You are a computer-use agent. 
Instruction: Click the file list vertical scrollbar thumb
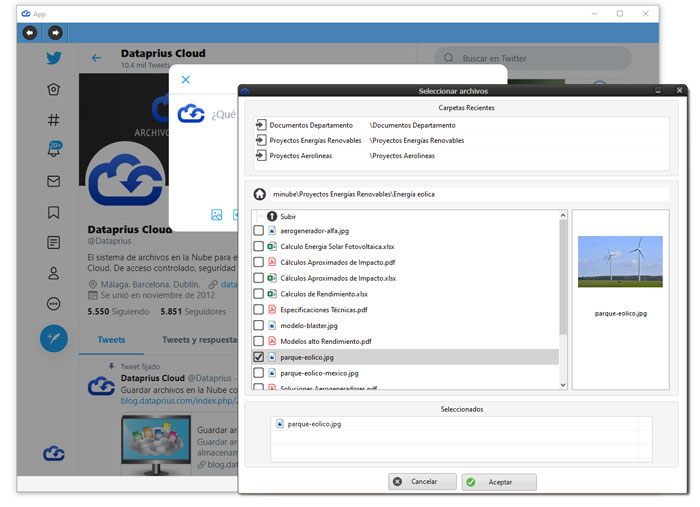[x=563, y=277]
